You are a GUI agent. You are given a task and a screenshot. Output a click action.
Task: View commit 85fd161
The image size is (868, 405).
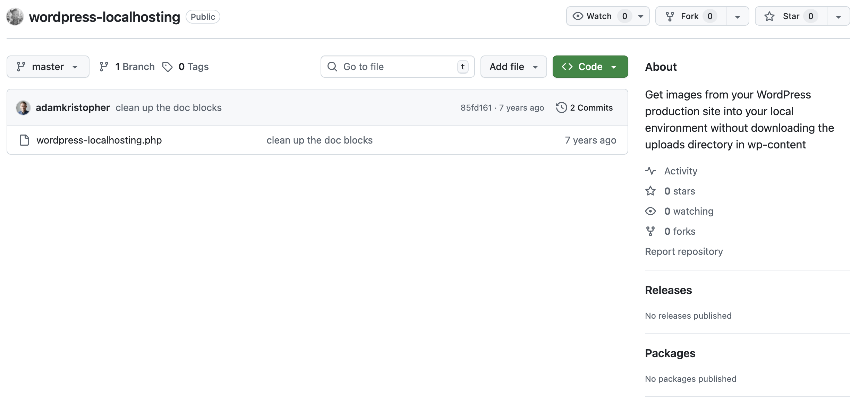point(476,107)
